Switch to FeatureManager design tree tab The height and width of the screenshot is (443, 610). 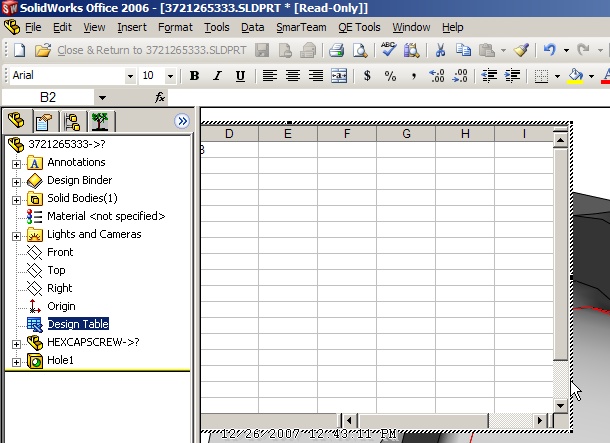coord(17,121)
